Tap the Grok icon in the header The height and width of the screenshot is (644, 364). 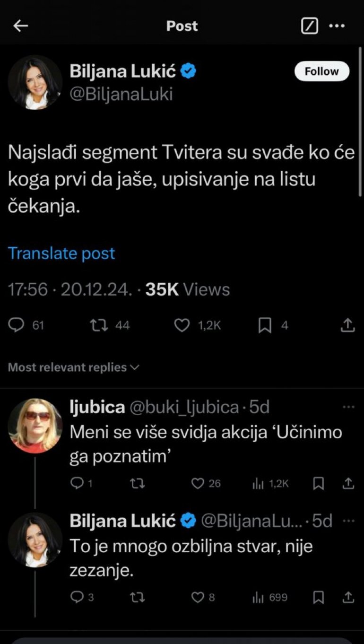coord(310,26)
